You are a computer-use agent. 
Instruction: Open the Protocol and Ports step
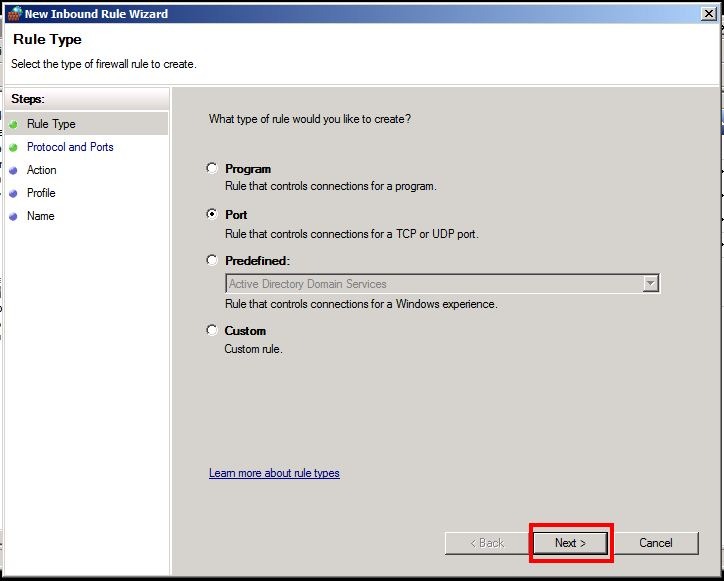coord(70,147)
